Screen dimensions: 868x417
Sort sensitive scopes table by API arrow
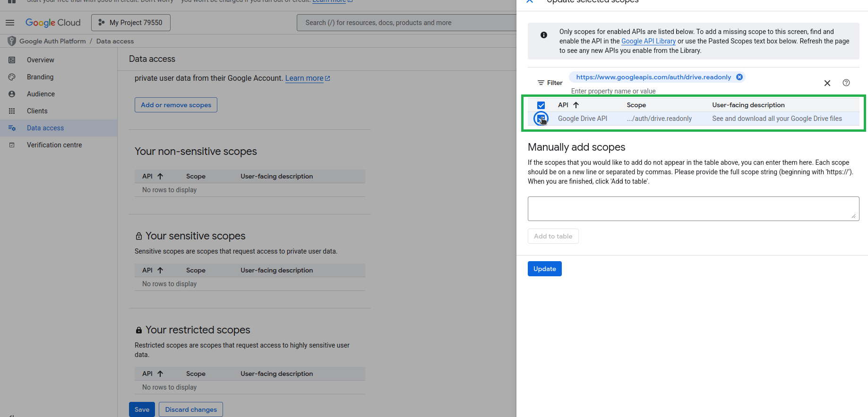[x=160, y=270]
